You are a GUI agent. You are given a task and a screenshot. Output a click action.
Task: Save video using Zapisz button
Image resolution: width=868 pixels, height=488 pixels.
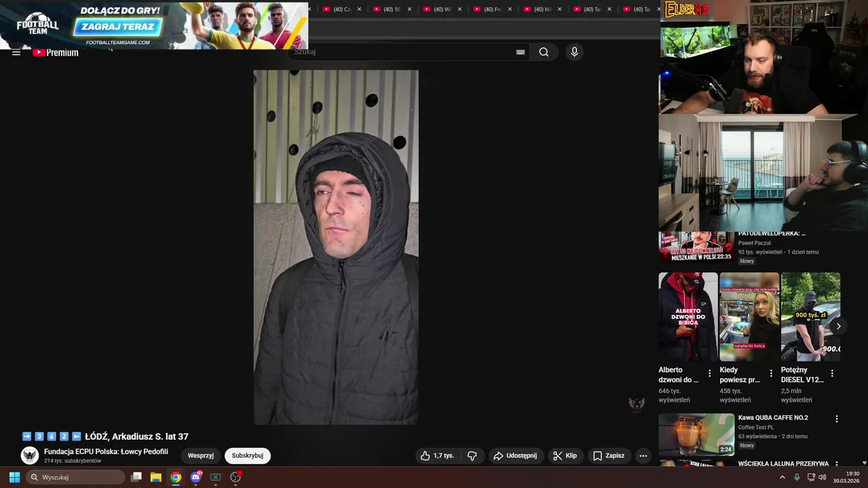[609, 456]
